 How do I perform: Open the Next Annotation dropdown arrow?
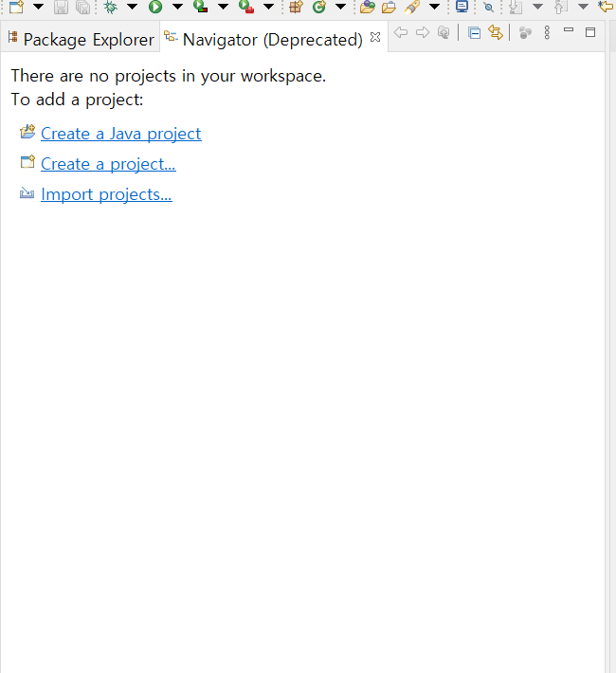[537, 7]
